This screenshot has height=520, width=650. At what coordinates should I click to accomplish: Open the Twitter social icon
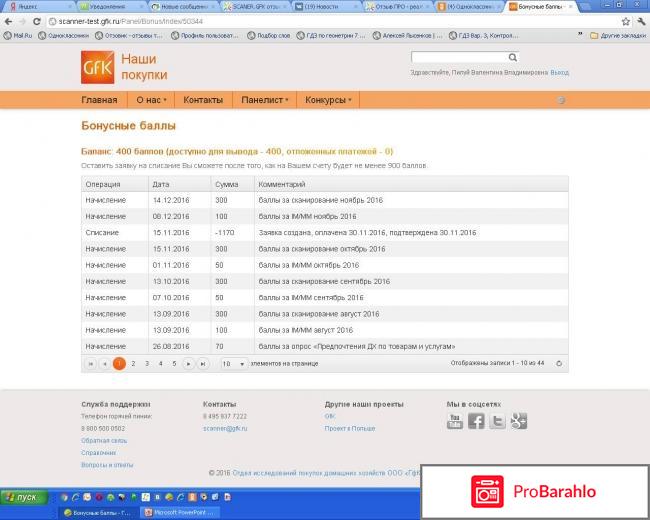(x=497, y=420)
